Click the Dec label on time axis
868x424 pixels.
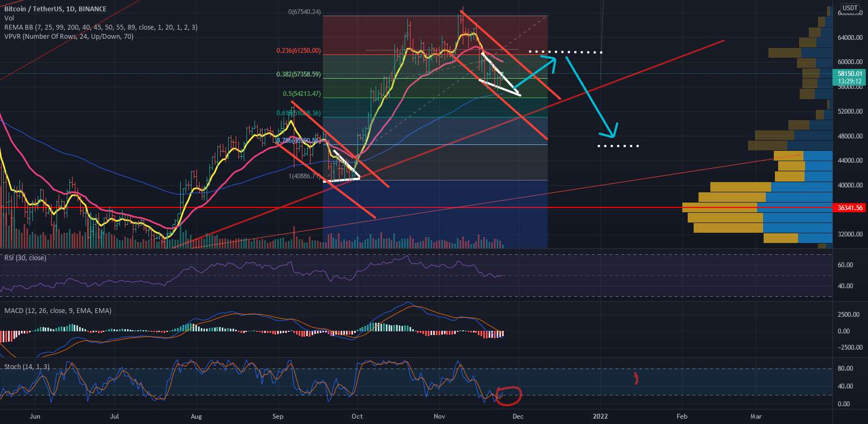[518, 416]
